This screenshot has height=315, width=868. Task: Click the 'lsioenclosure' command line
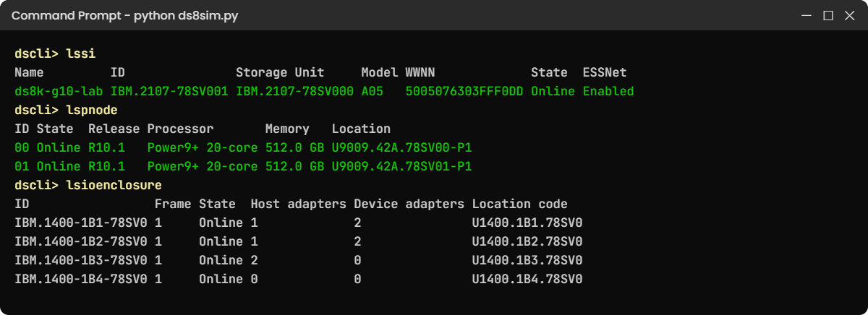point(88,186)
